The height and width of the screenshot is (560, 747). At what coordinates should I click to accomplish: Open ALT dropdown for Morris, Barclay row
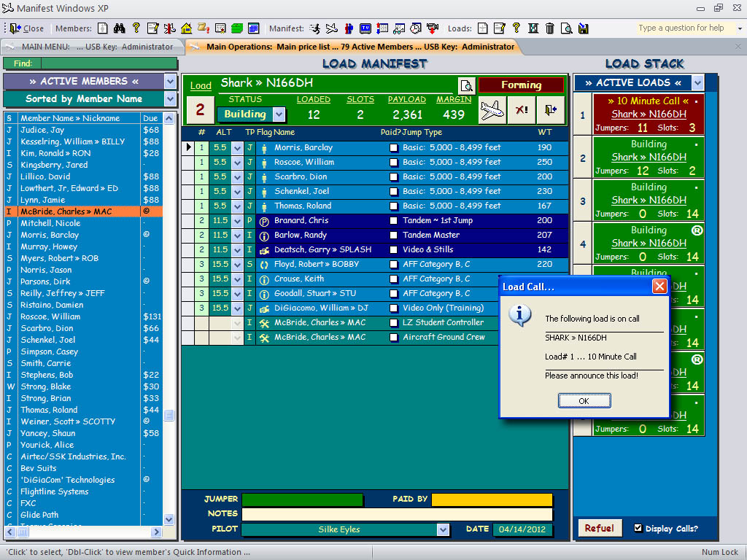[x=237, y=148]
